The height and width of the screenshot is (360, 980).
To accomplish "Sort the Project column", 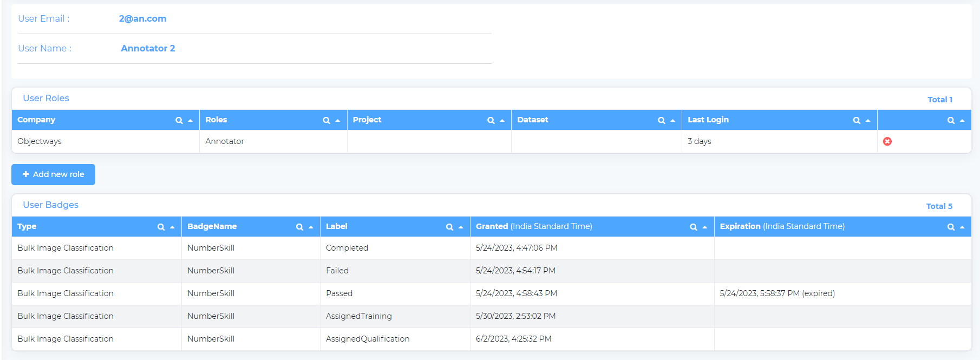I will [502, 120].
